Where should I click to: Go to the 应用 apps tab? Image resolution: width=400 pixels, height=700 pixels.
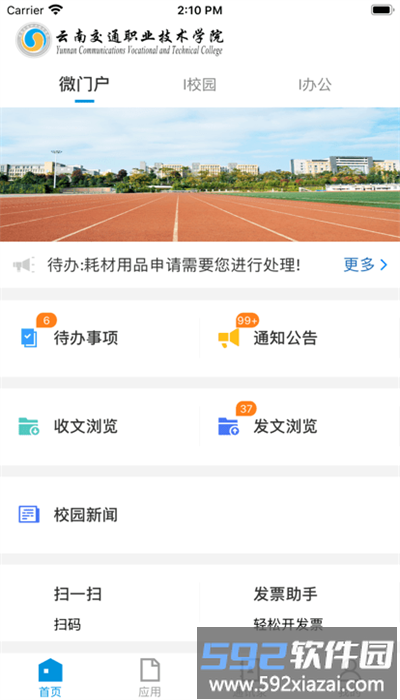point(150,678)
